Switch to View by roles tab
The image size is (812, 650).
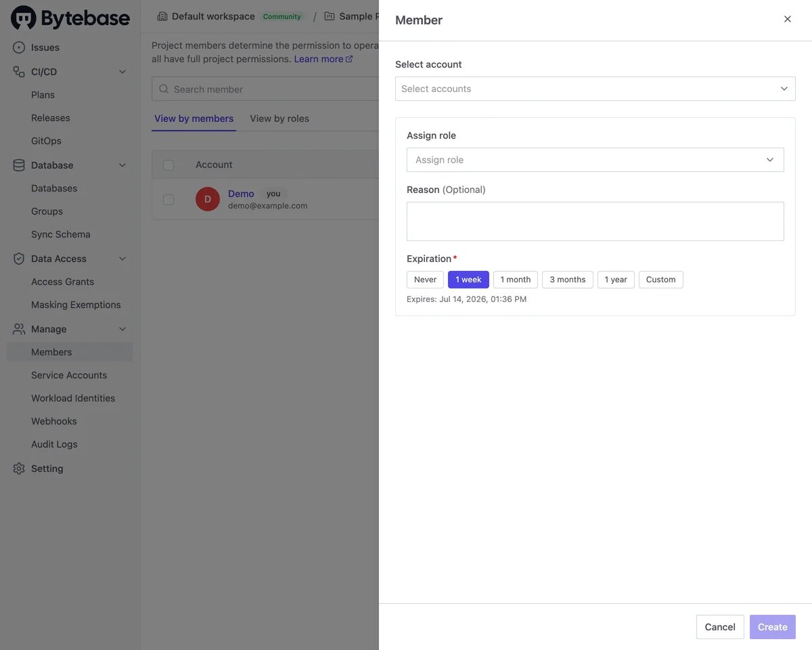click(279, 118)
